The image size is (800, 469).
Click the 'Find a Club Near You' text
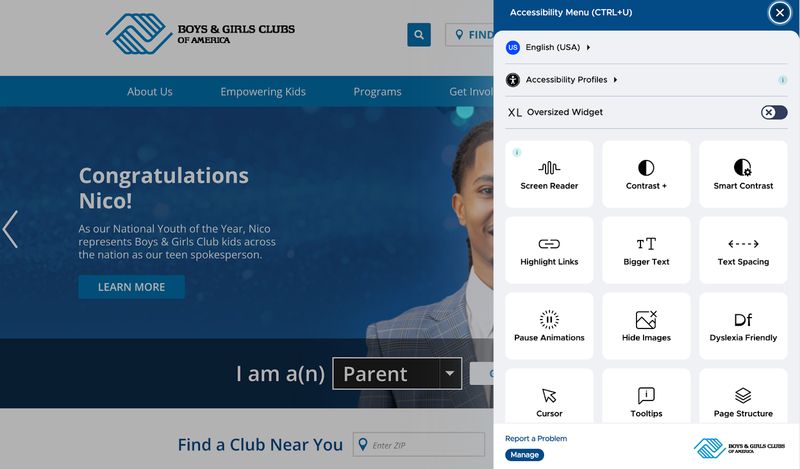(260, 445)
